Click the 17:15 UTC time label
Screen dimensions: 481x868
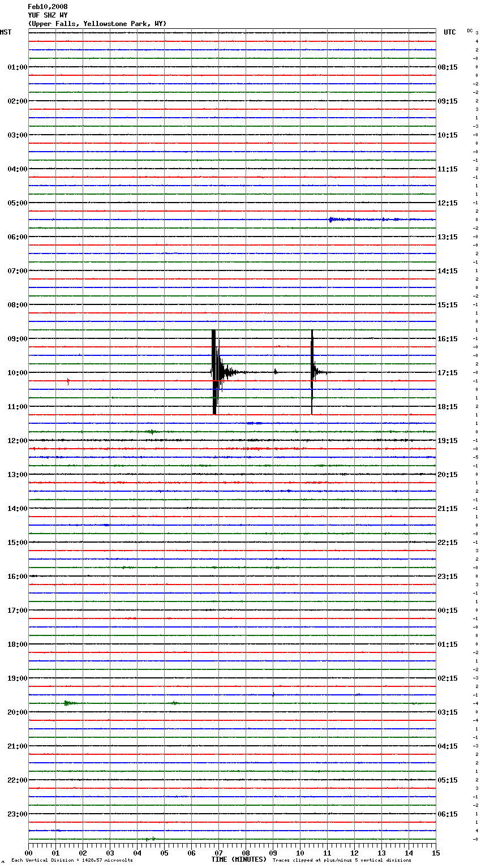[x=448, y=373]
